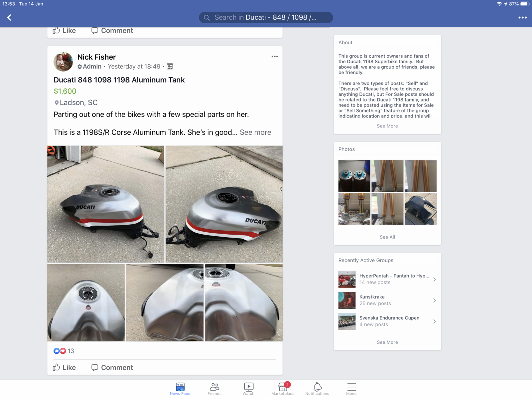Tap the $1,600 price
The height and width of the screenshot is (399, 532).
(65, 91)
